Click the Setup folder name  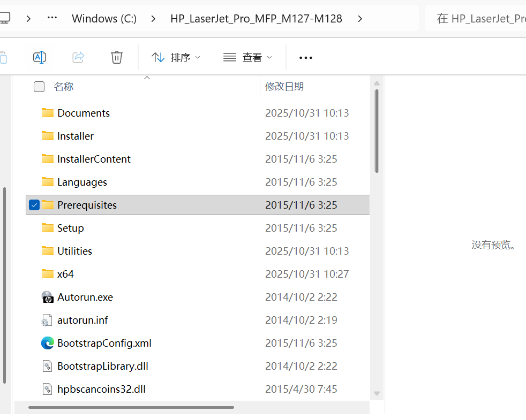pyautogui.click(x=71, y=228)
